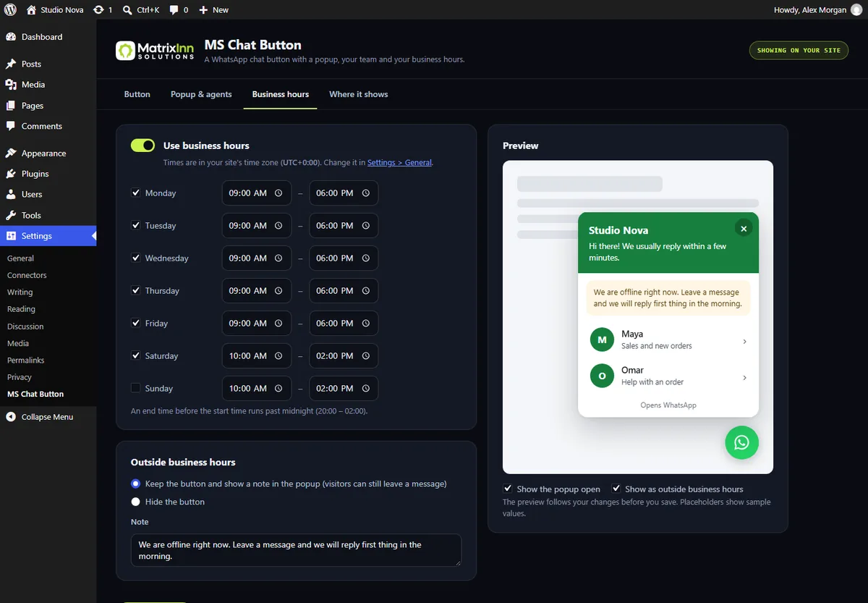This screenshot has height=603, width=868.
Task: Click the Comments sidebar icon
Action: (x=11, y=126)
